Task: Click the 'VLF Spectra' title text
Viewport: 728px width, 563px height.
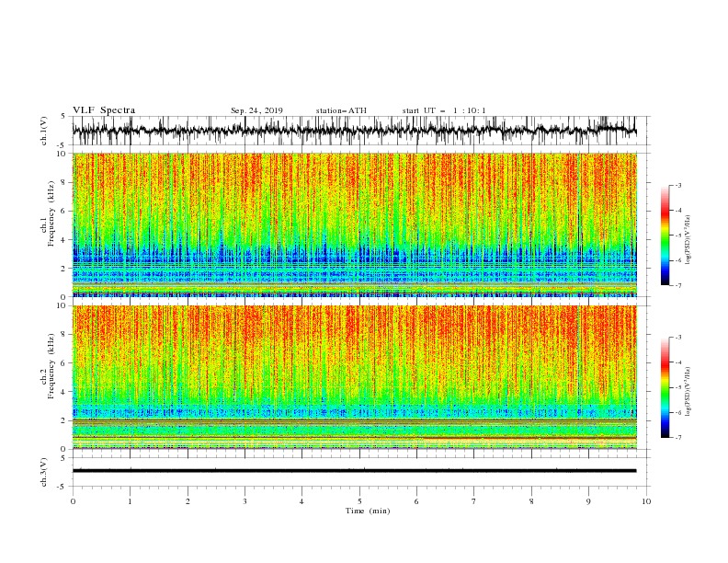Action: (104, 110)
